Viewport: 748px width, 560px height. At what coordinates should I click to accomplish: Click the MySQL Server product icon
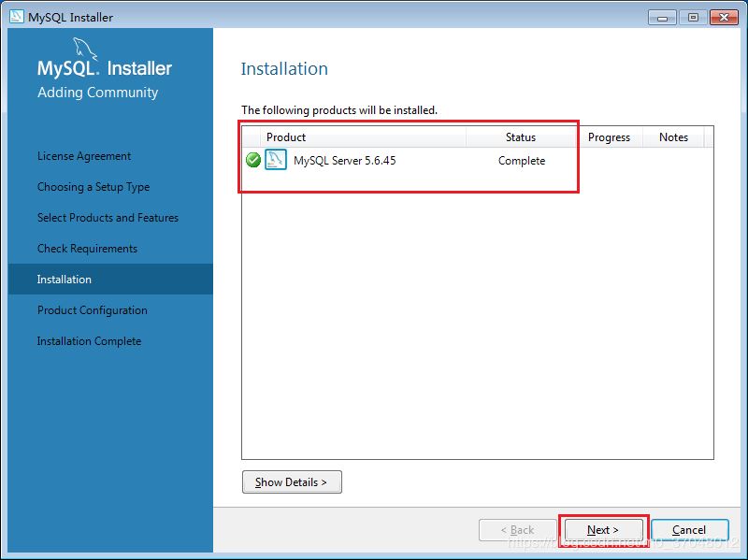[x=276, y=161]
